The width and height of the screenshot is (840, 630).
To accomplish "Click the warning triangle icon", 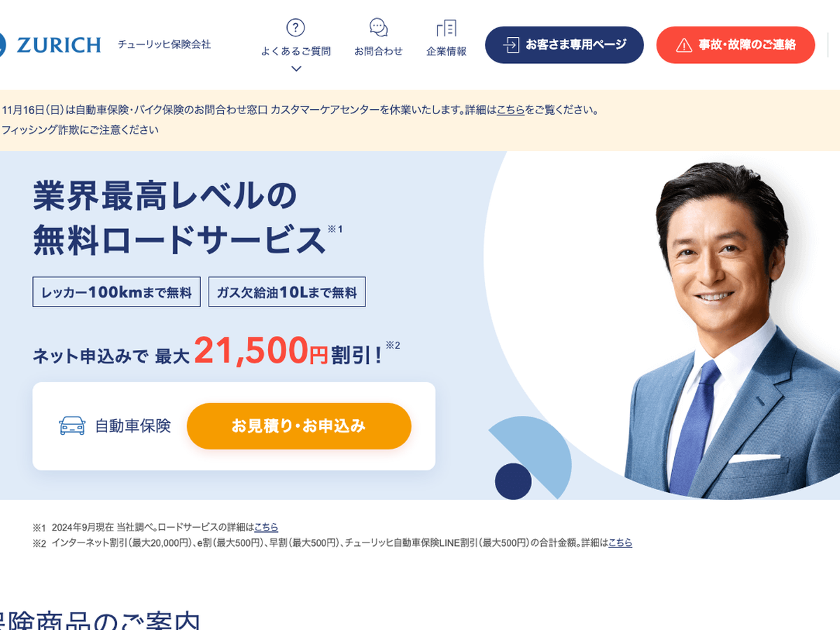I will [x=684, y=45].
